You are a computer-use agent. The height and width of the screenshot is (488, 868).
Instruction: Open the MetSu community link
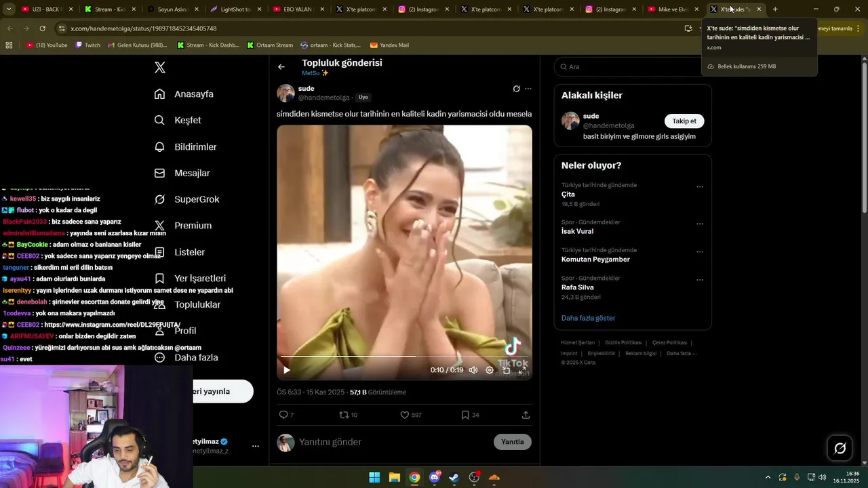(x=315, y=73)
